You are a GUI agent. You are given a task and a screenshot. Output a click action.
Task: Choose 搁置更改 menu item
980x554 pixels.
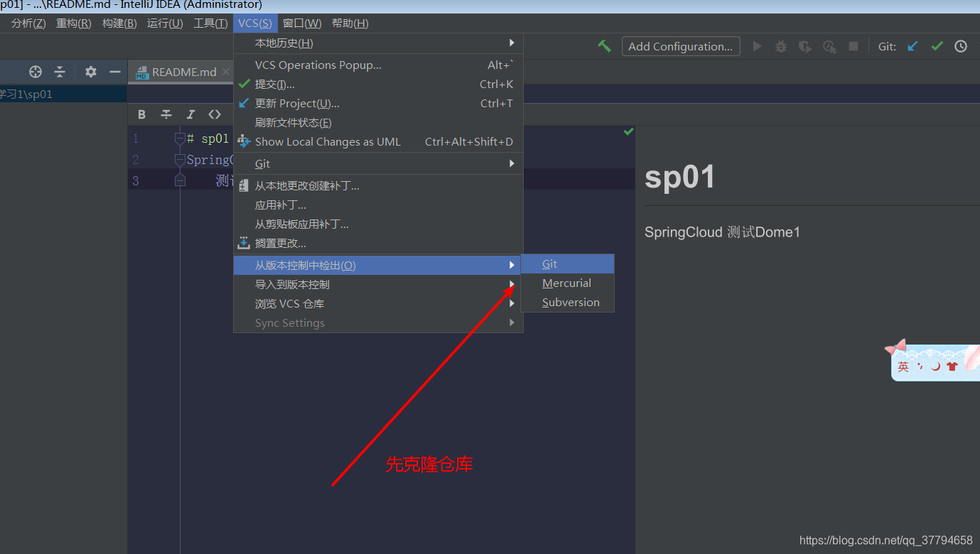[x=379, y=244]
